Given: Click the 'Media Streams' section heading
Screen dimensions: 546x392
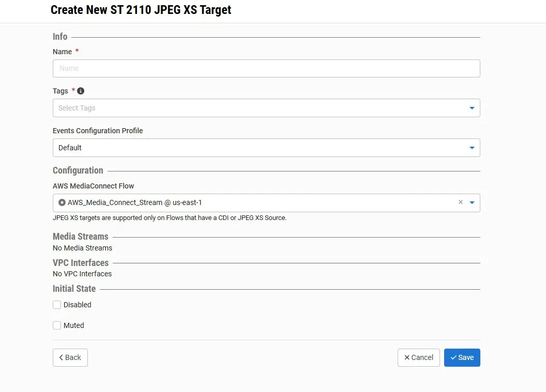Looking at the screenshot, I should pyautogui.click(x=81, y=237).
